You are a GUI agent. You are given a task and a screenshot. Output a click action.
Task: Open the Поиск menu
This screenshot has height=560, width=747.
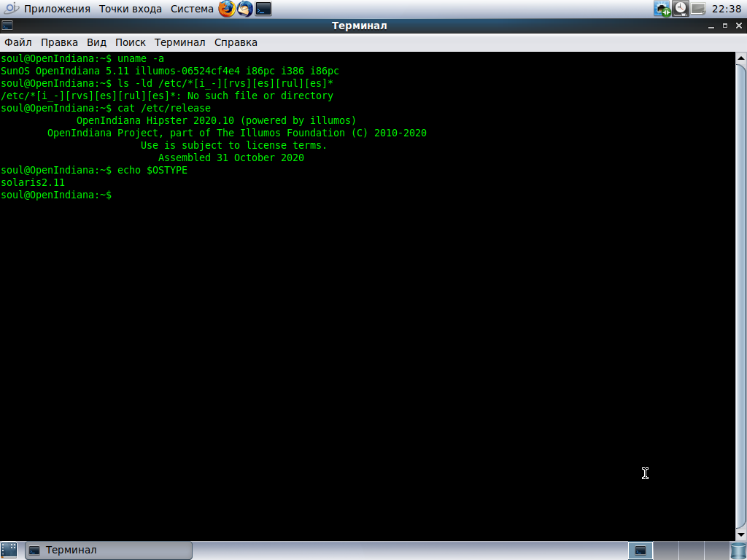[130, 42]
